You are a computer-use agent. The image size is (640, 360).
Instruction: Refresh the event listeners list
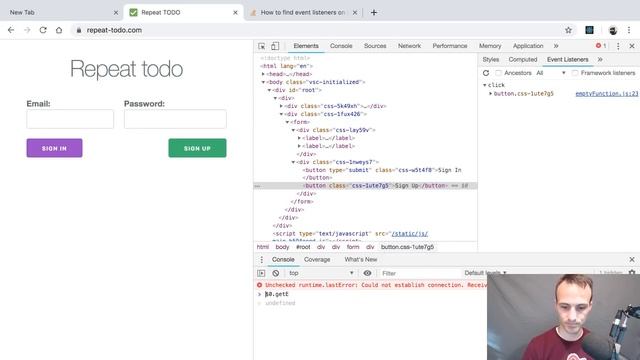(486, 73)
